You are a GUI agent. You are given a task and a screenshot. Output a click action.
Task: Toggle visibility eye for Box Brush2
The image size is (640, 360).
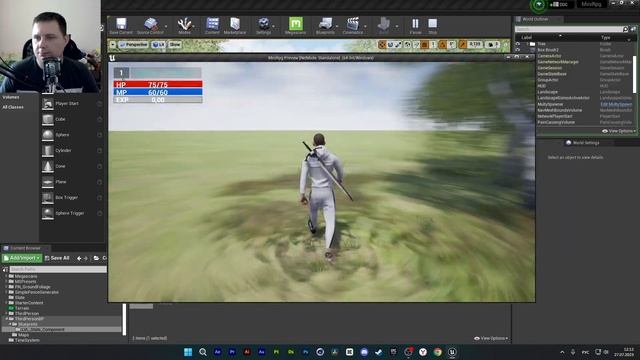click(x=518, y=50)
